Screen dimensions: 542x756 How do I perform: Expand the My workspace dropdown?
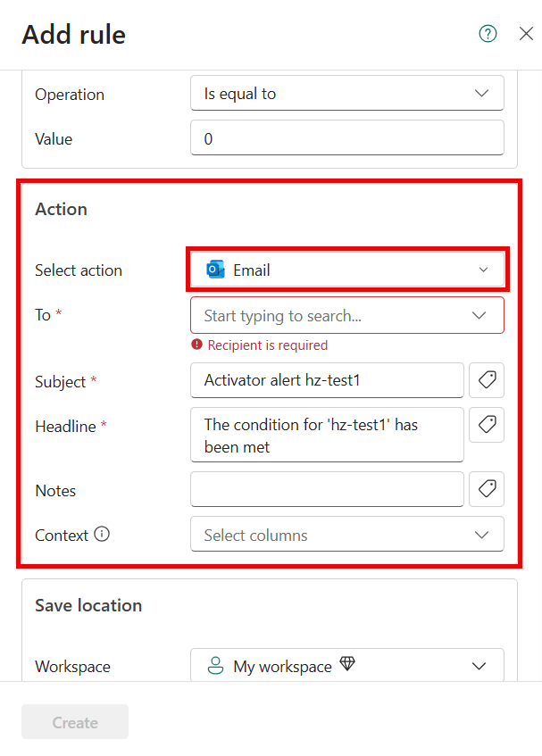pos(347,665)
